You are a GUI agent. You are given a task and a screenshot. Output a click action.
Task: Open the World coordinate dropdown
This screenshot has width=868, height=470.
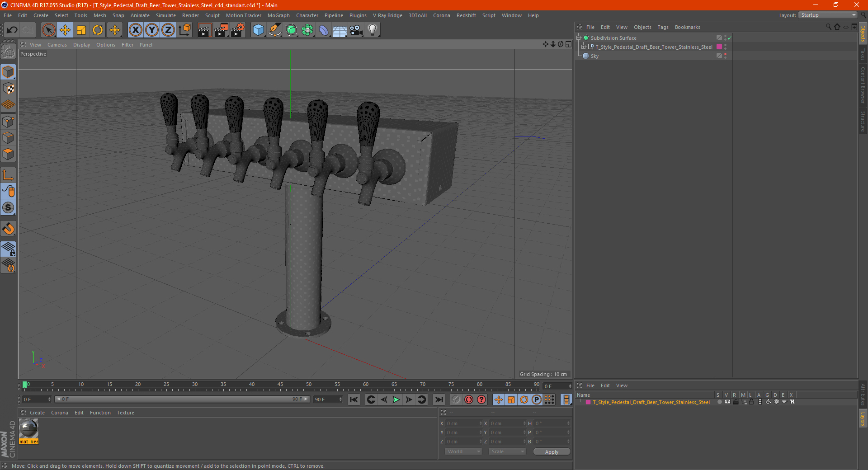click(x=463, y=451)
